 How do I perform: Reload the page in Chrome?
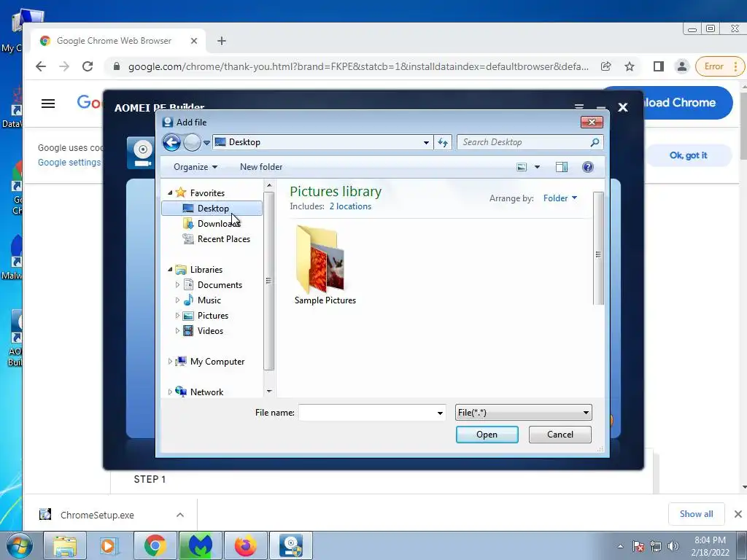click(x=88, y=66)
